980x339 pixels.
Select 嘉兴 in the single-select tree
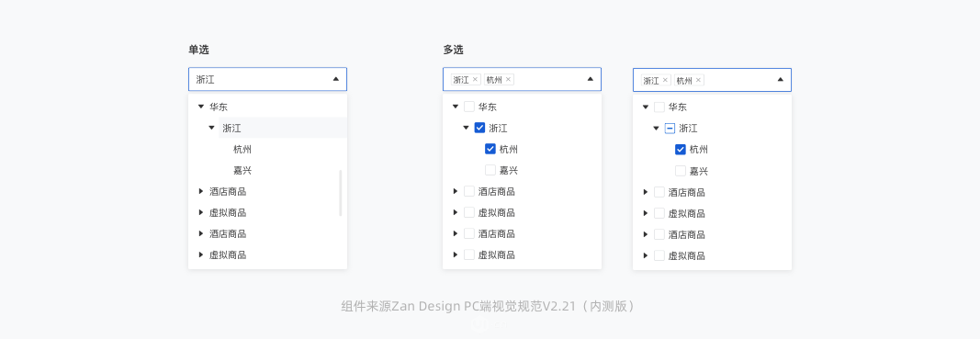pos(242,170)
